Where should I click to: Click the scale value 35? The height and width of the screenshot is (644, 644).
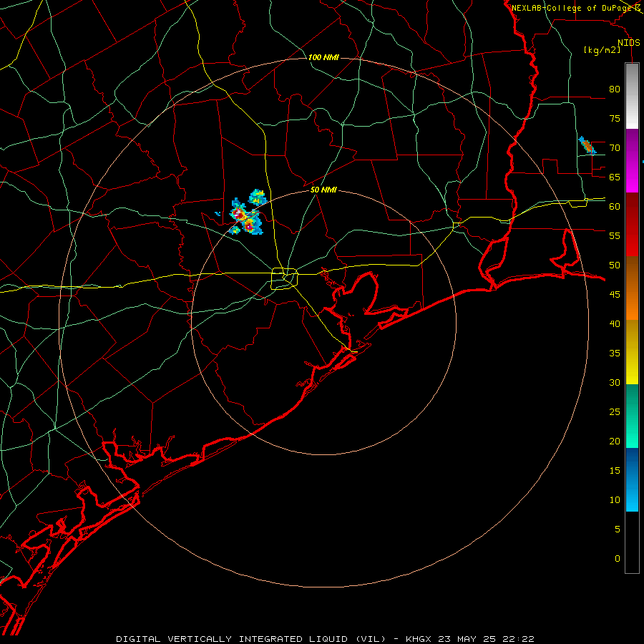[x=615, y=353]
